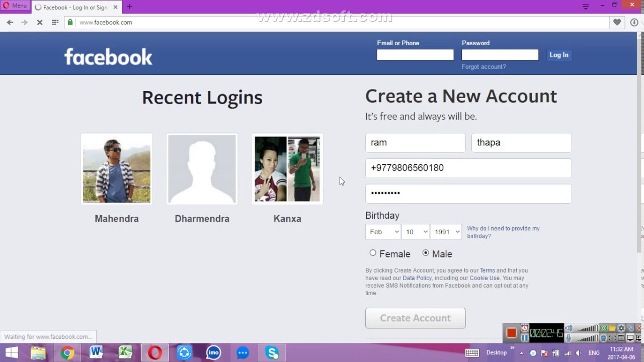Click the mobile number field
This screenshot has height=362, width=644.
tap(468, 168)
